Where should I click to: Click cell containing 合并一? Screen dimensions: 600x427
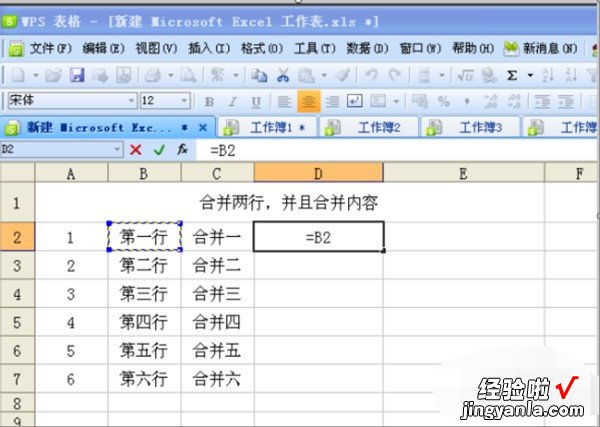click(217, 237)
